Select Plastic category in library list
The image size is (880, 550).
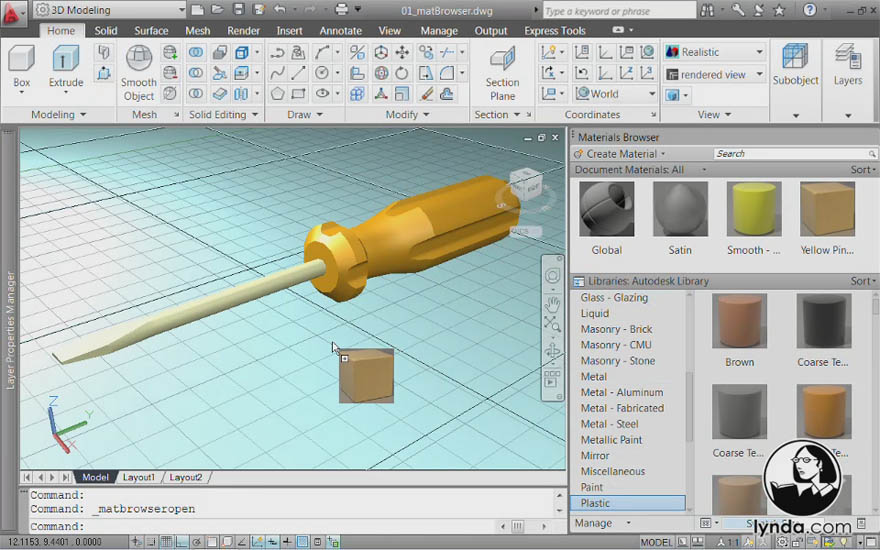click(628, 503)
